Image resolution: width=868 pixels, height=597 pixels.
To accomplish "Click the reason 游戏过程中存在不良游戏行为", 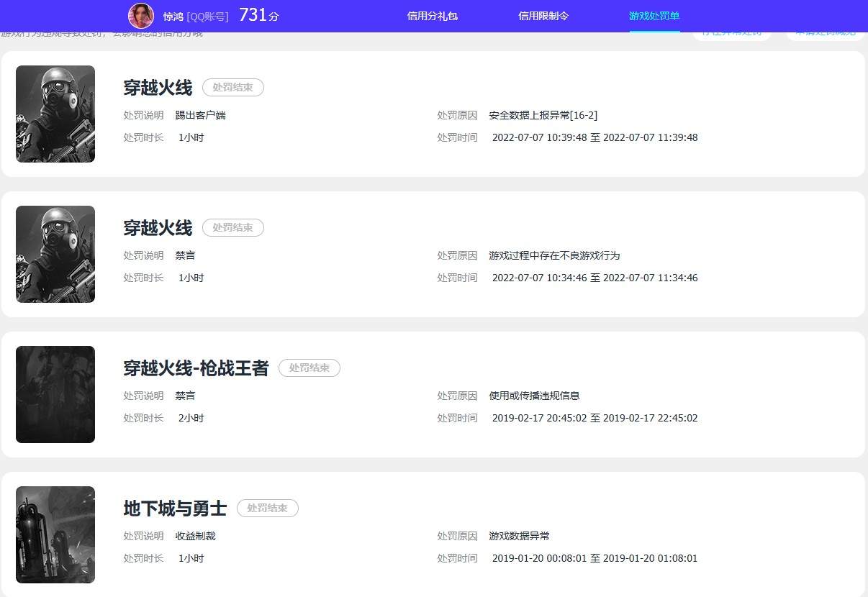I will (x=554, y=255).
